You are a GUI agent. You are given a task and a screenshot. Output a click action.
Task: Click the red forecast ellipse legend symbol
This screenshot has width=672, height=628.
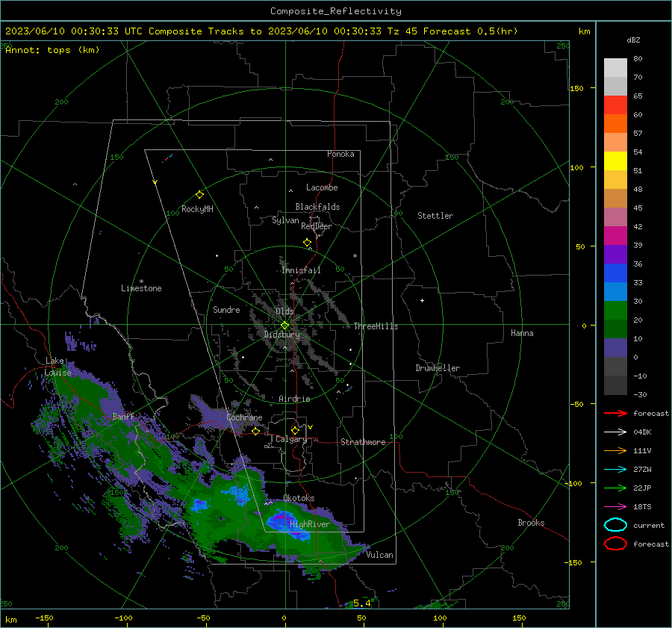[615, 544]
